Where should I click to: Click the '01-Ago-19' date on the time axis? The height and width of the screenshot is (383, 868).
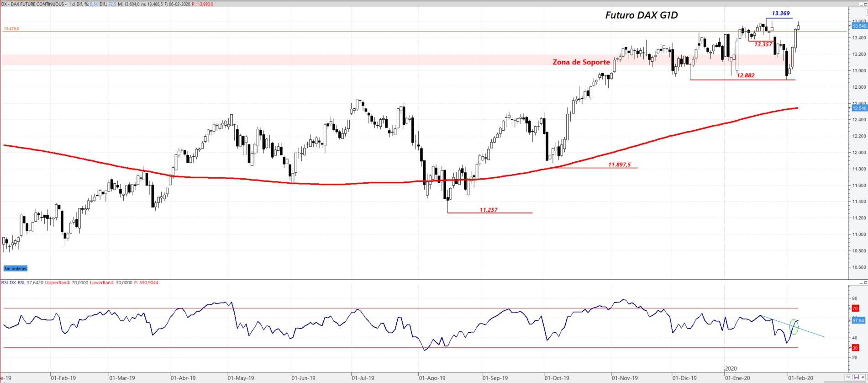tap(432, 378)
